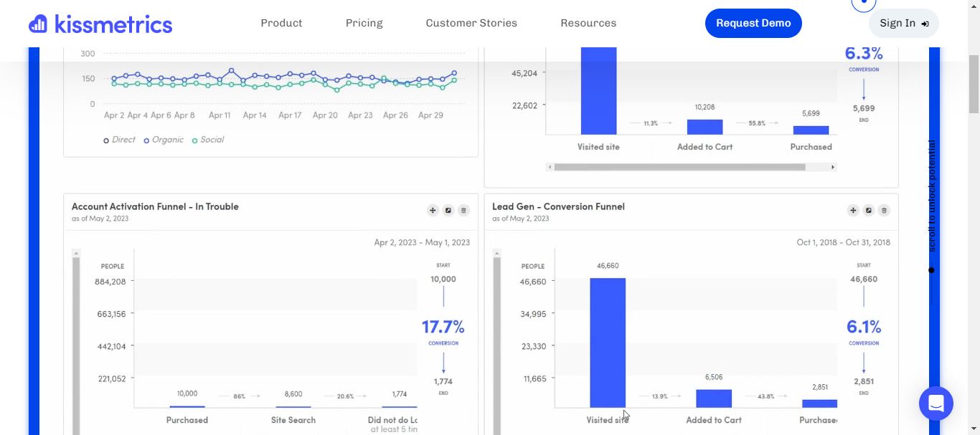Click the 13.9% step conversion label

pos(660,396)
